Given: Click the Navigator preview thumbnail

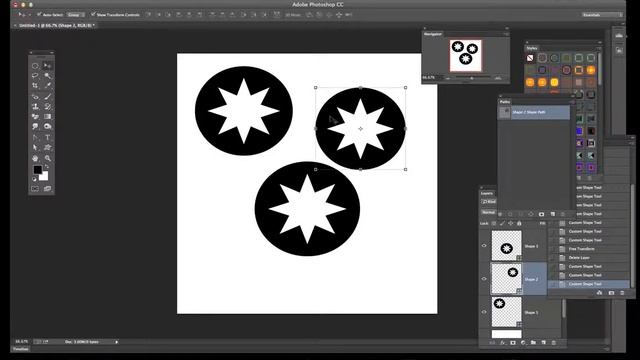Looking at the screenshot, I should (x=466, y=55).
